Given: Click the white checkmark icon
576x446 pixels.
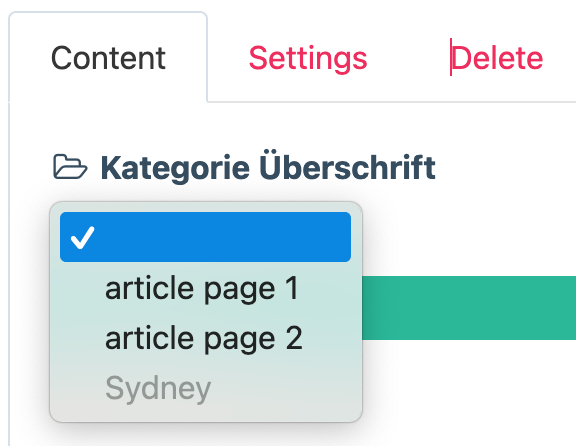Looking at the screenshot, I should 83,238.
